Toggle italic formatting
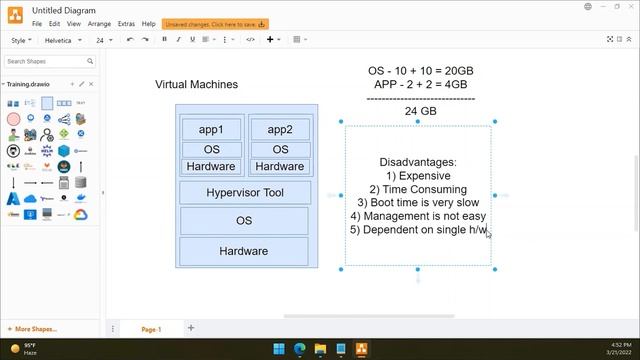This screenshot has height=360, width=640. (178, 39)
